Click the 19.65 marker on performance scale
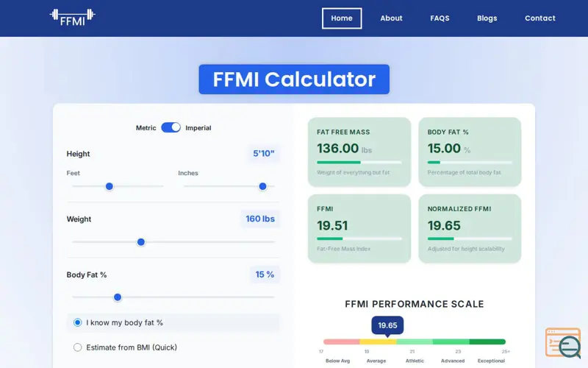 [387, 325]
